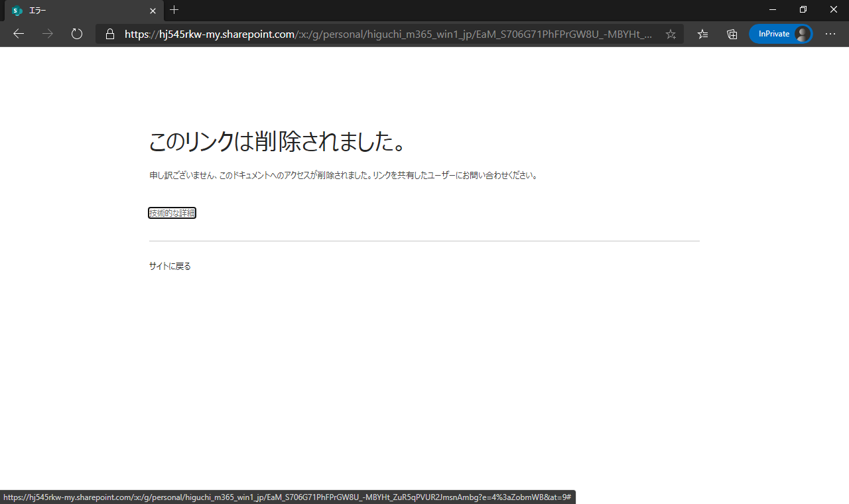Click the greyed-out forward arrow
The image size is (849, 504).
click(x=48, y=34)
